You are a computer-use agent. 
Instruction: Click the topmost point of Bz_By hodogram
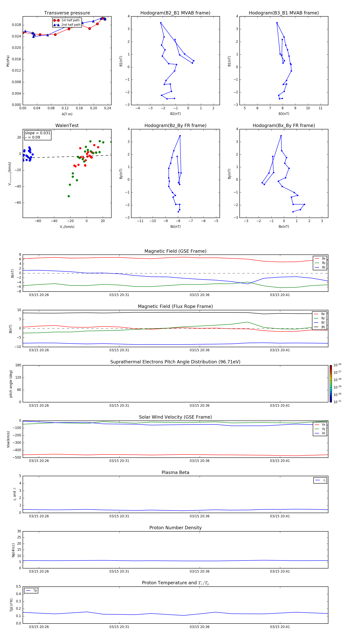180,136
